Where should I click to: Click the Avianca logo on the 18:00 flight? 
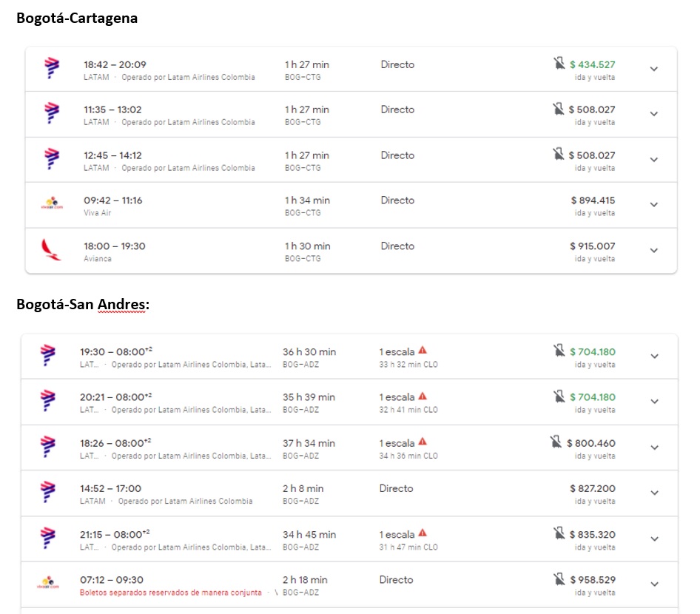coord(52,250)
